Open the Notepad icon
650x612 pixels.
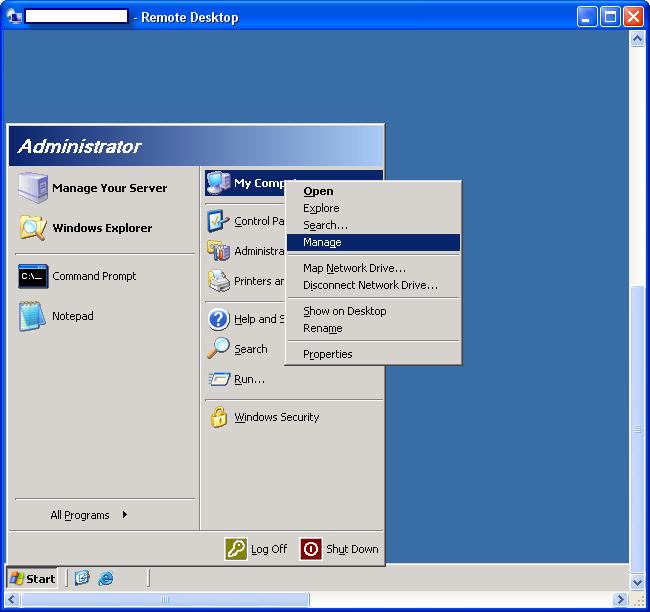(x=32, y=316)
